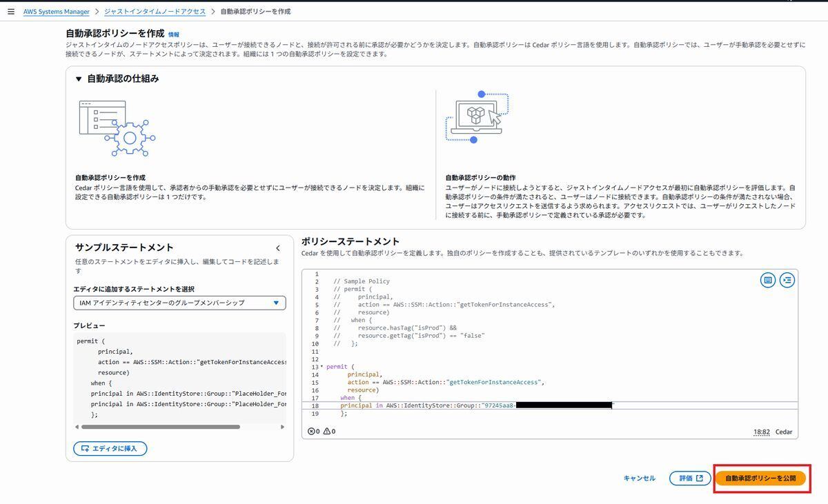Collapse the サンプルステートメント panel chevron
This screenshot has width=828, height=504.
(278, 248)
